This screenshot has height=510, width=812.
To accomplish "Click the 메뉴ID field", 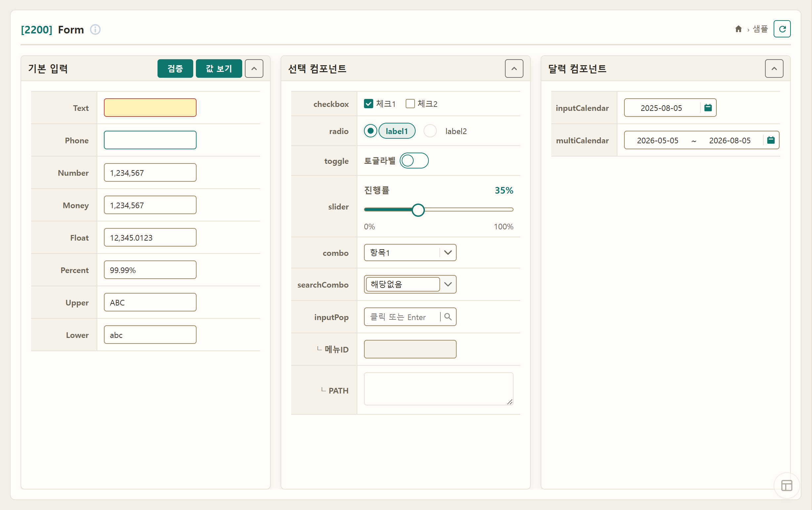I will pyautogui.click(x=410, y=349).
